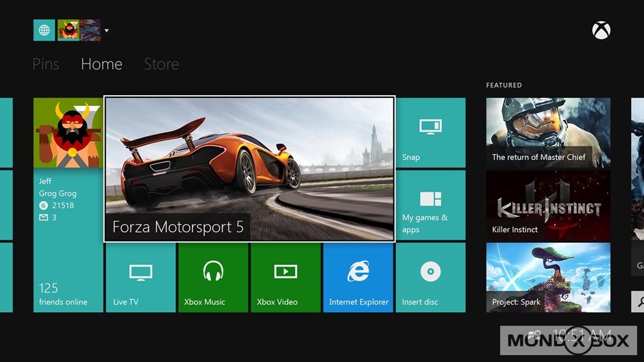This screenshot has height=362, width=644.
Task: Open Xbox Music app
Action: pyautogui.click(x=213, y=277)
